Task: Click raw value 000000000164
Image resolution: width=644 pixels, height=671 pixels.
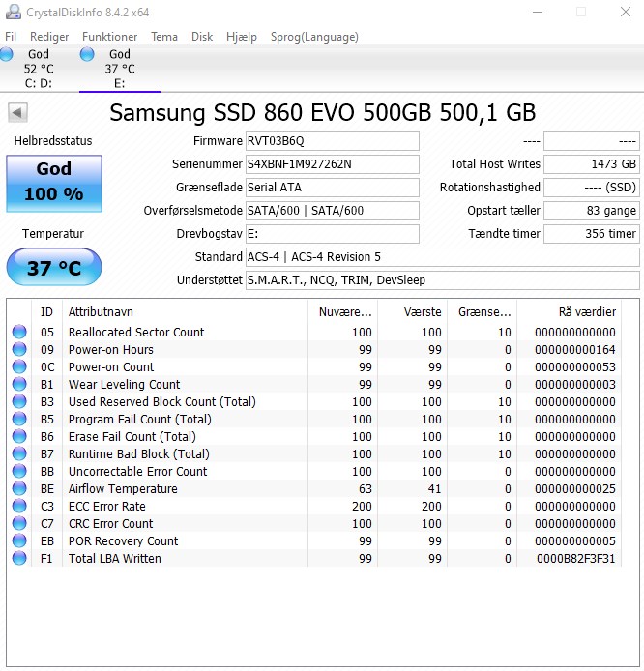Action: (x=575, y=350)
